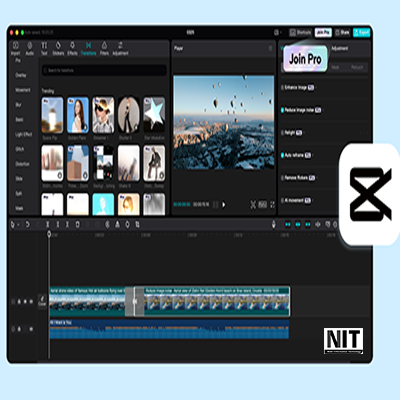The width and height of the screenshot is (400, 400).
Task: Pick the brown building transition thumbnail
Action: tap(78, 163)
